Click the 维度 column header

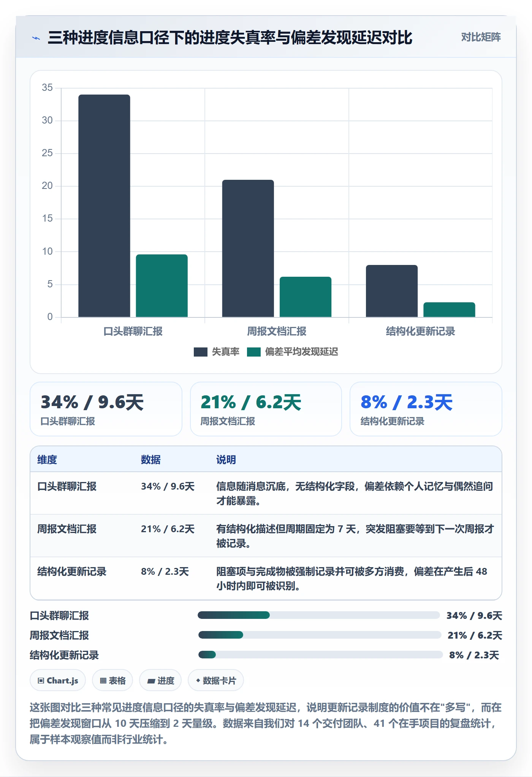click(47, 460)
